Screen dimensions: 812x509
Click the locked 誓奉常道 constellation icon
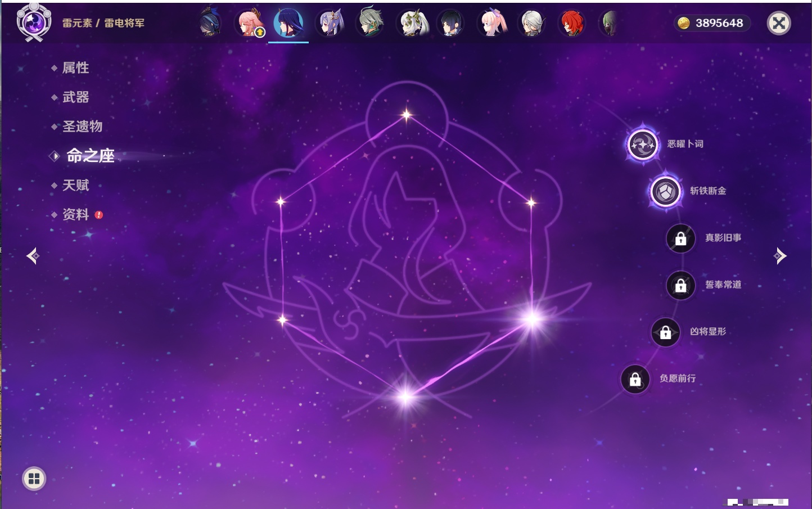681,285
